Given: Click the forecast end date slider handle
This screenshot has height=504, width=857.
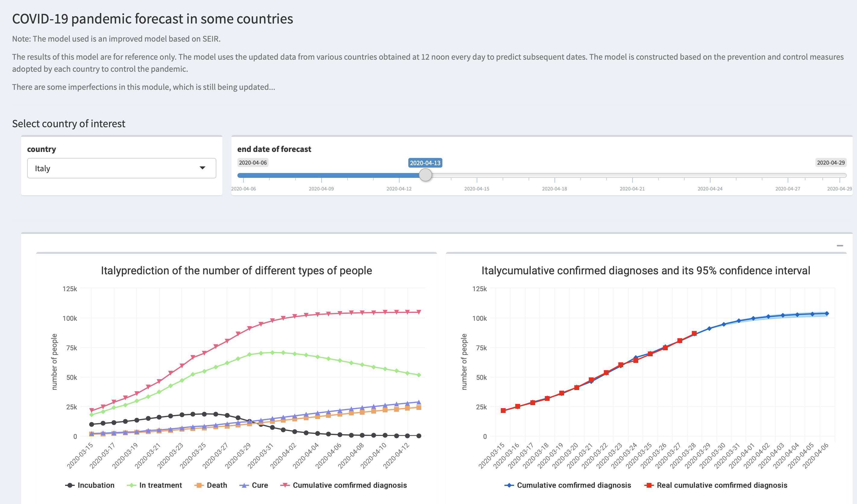Looking at the screenshot, I should [425, 175].
